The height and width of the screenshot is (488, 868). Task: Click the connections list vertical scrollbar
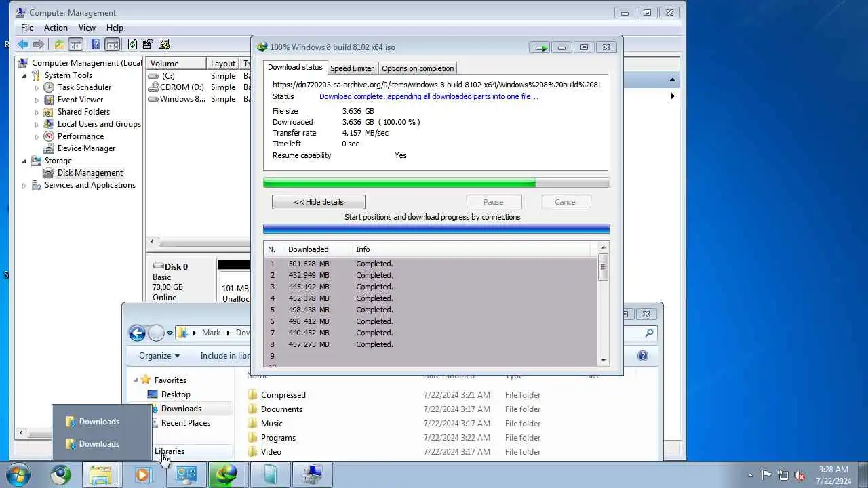[604, 304]
